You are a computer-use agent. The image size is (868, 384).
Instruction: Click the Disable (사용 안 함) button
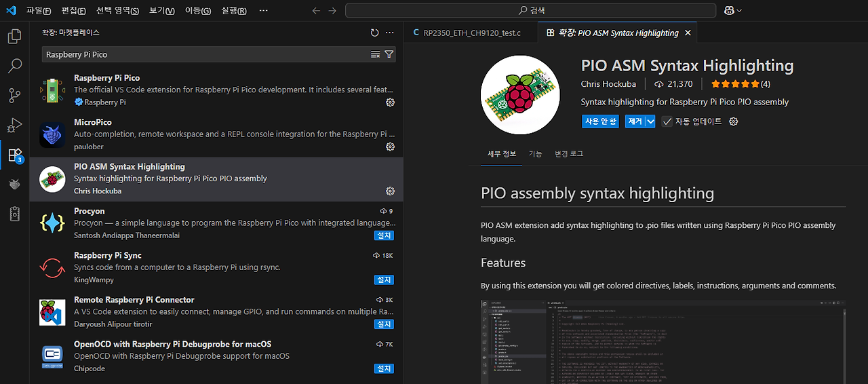pos(601,121)
